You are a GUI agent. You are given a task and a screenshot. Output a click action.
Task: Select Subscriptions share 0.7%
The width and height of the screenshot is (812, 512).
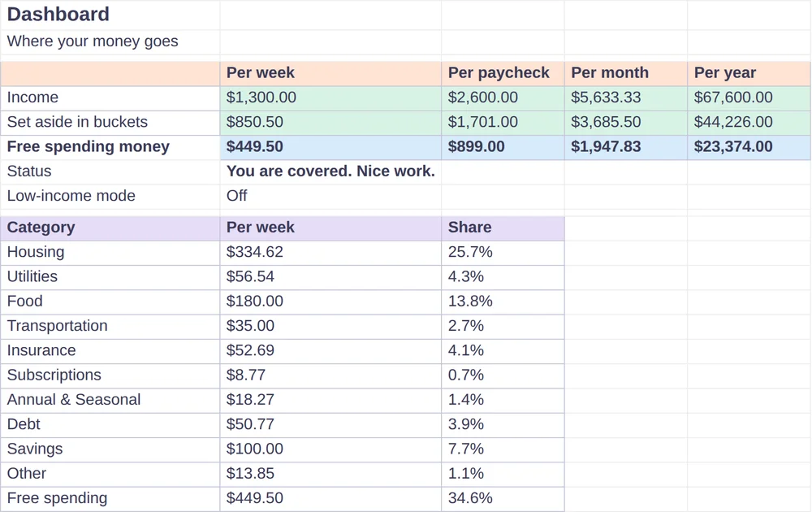coord(503,375)
